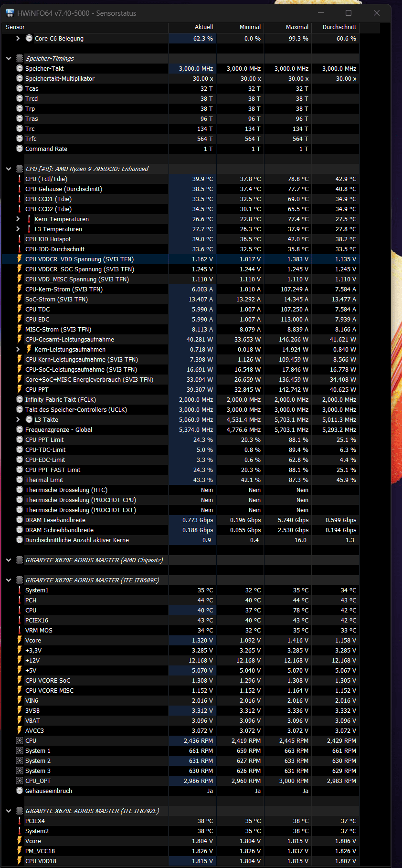This screenshot has height=868, width=402.
Task: Click the Aktuell column header
Action: point(192,27)
